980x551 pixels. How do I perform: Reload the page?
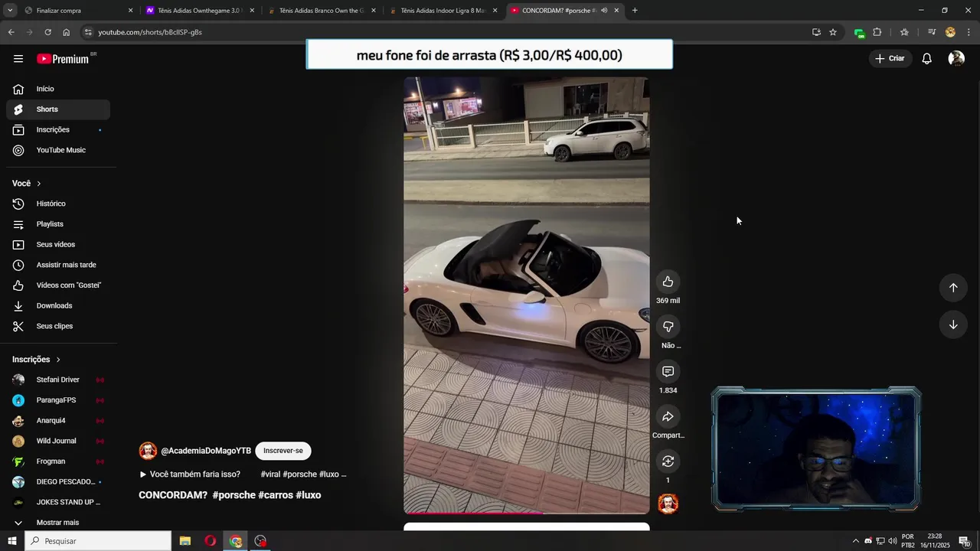coord(47,32)
